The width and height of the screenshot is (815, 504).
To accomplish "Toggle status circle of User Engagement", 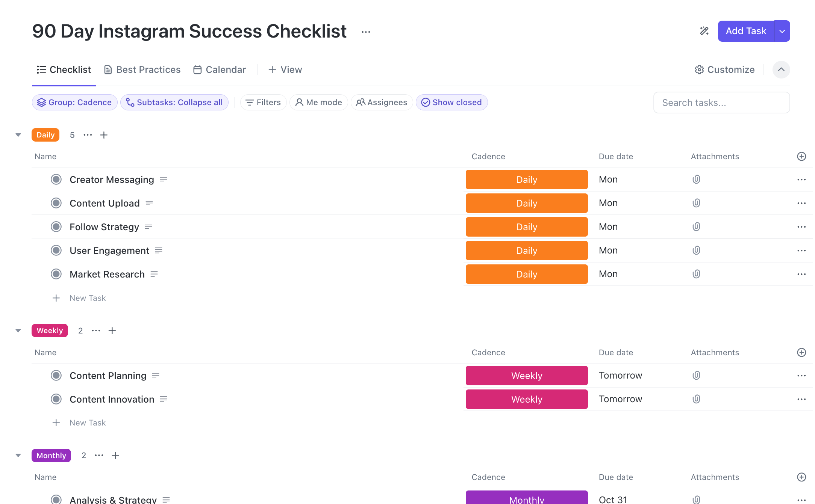I will click(56, 250).
